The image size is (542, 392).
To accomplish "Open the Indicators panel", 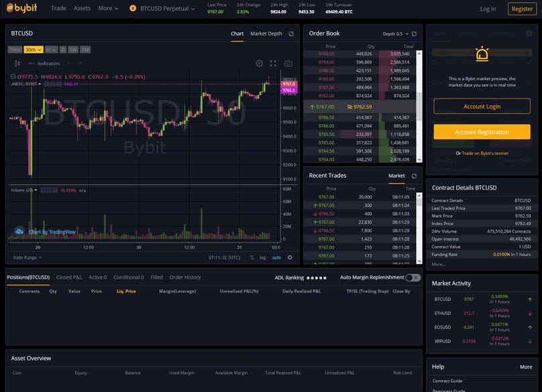I will click(44, 64).
